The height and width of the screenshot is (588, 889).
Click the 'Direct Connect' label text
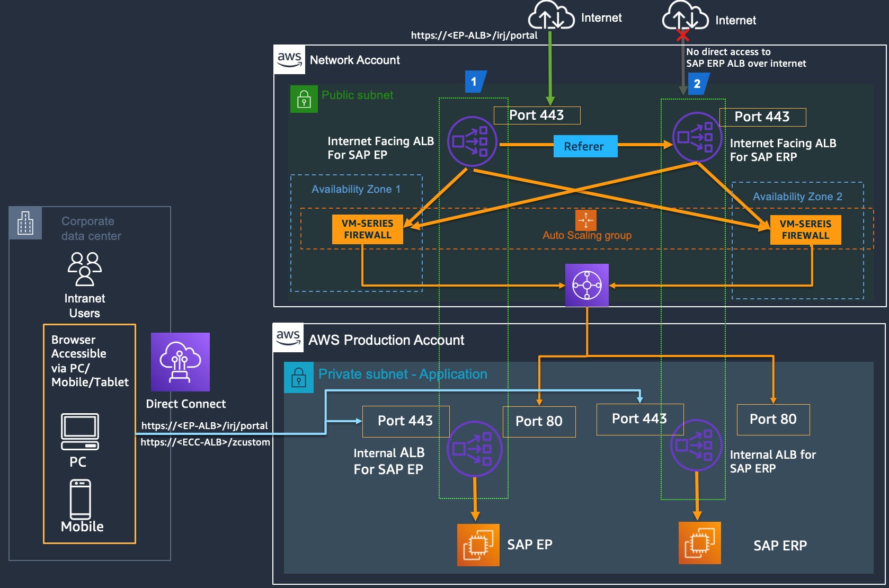(186, 404)
